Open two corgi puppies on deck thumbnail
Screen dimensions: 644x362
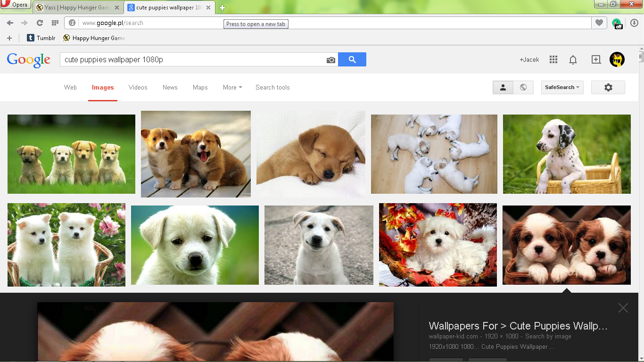(196, 154)
